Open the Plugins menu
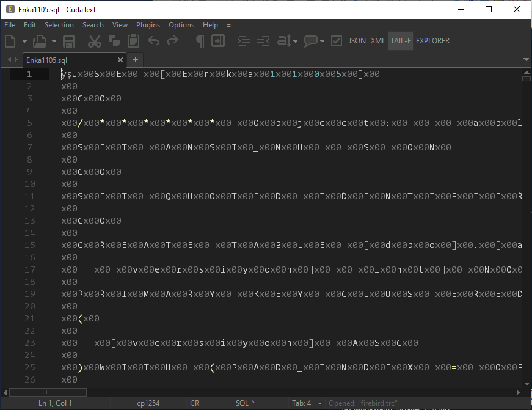Image resolution: width=532 pixels, height=410 pixels. click(x=148, y=25)
